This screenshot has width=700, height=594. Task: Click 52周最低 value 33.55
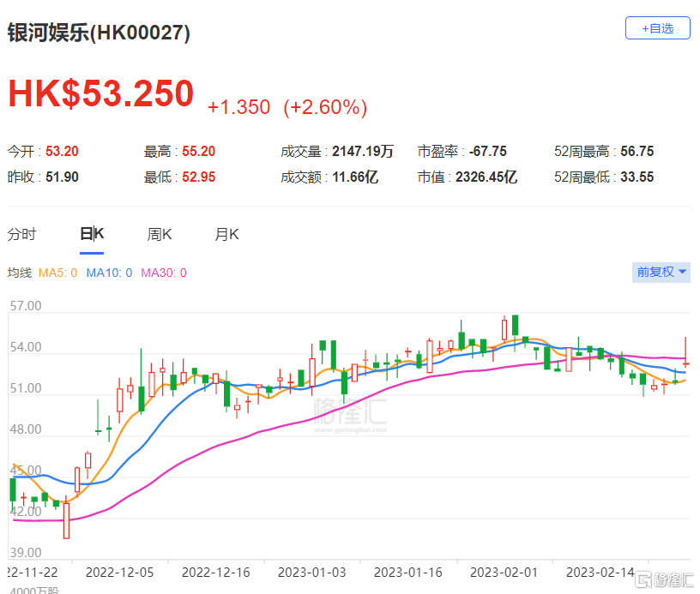pyautogui.click(x=637, y=177)
